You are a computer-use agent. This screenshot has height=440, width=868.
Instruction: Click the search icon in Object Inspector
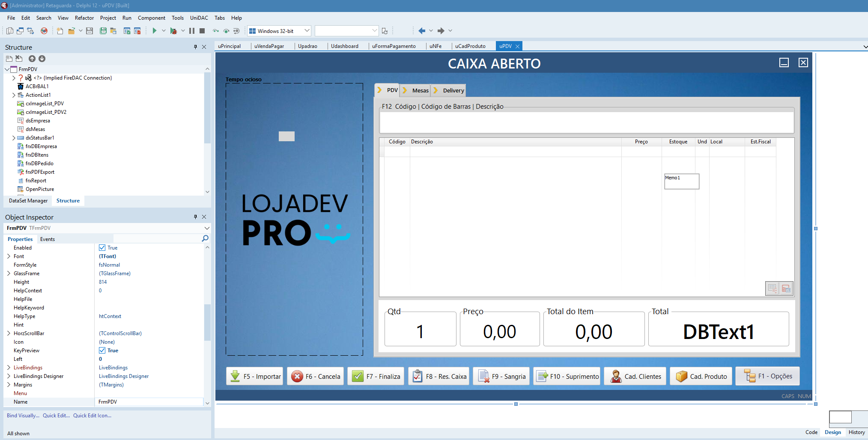click(205, 238)
